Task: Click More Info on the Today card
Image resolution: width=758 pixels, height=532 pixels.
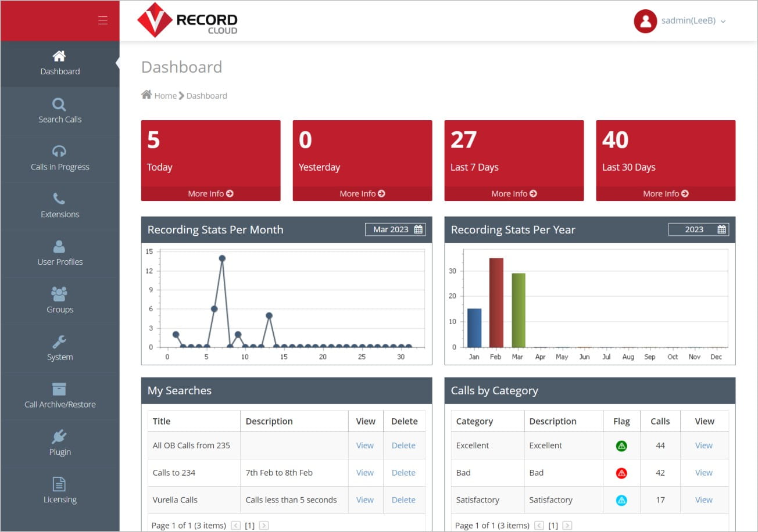Action: [210, 193]
